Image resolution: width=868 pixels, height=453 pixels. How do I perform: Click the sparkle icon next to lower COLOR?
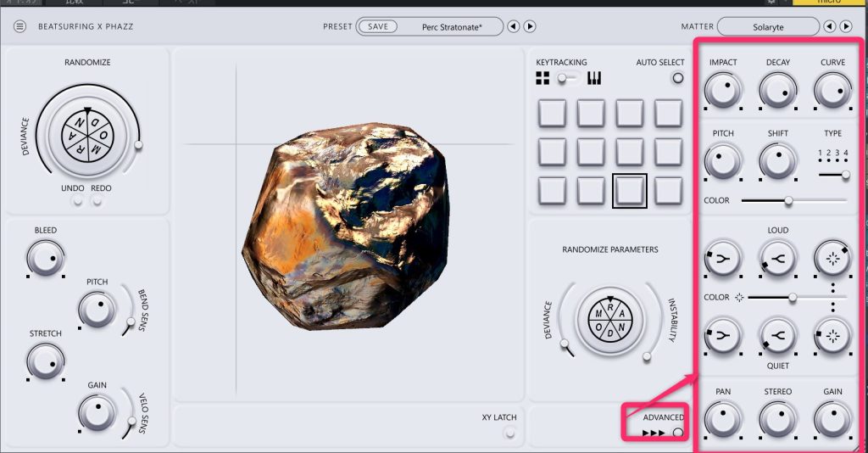pyautogui.click(x=739, y=298)
